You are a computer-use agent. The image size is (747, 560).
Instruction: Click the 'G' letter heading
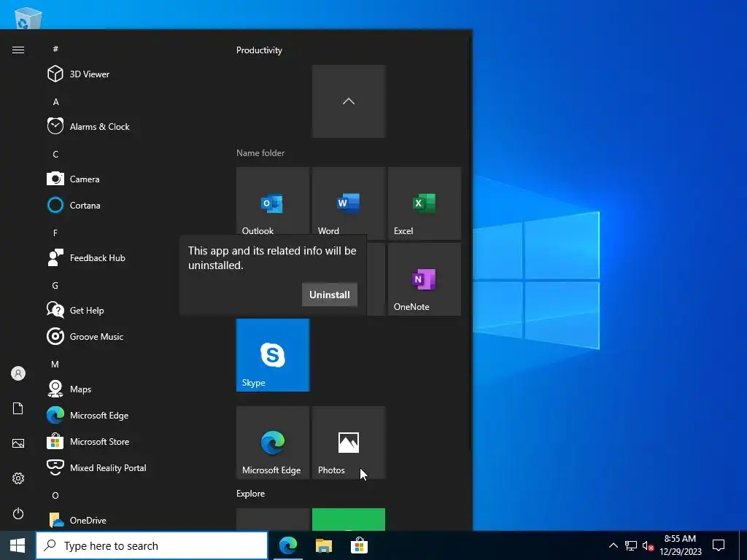55,285
